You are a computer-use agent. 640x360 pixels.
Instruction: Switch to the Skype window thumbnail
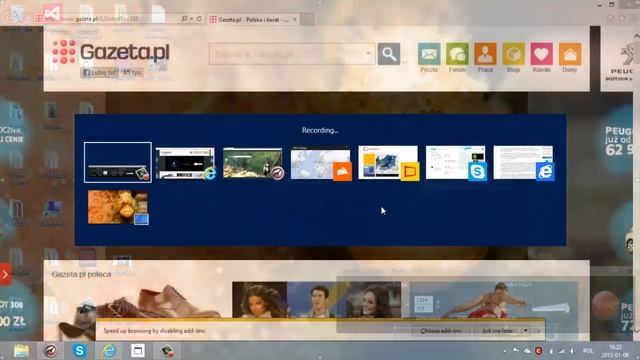tap(456, 163)
